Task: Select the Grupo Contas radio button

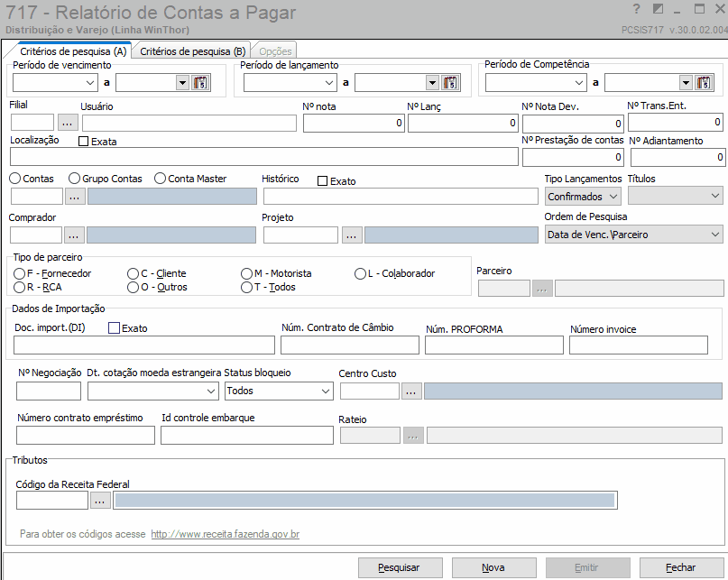Action: [74, 179]
